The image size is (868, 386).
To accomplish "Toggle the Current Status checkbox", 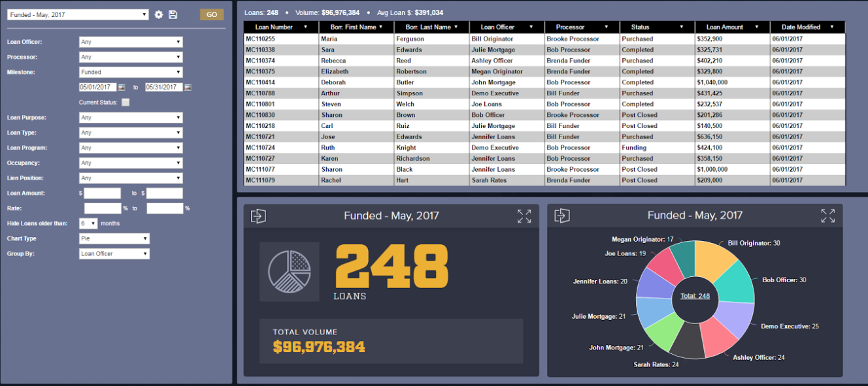I will coord(125,102).
